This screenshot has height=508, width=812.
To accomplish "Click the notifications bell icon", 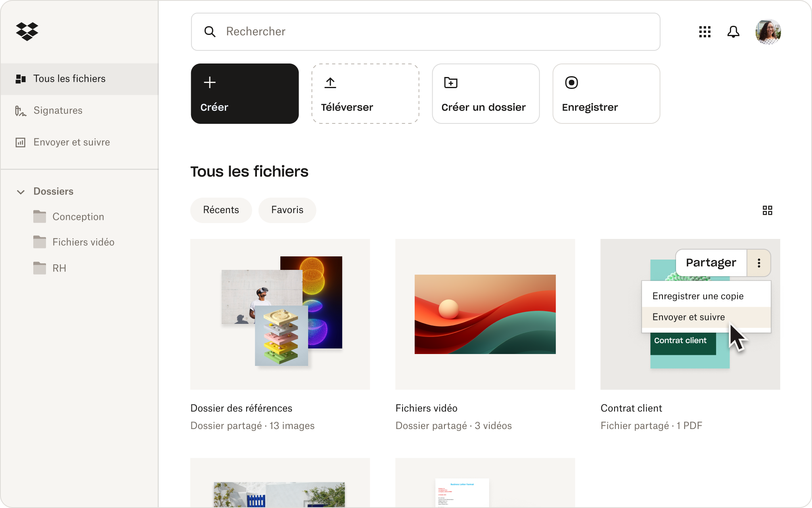I will (733, 32).
